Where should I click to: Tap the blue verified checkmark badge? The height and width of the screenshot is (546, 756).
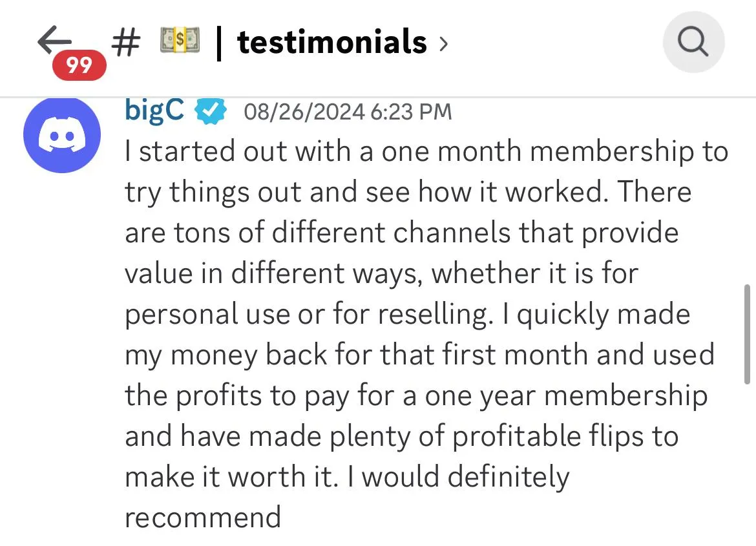[x=210, y=111]
